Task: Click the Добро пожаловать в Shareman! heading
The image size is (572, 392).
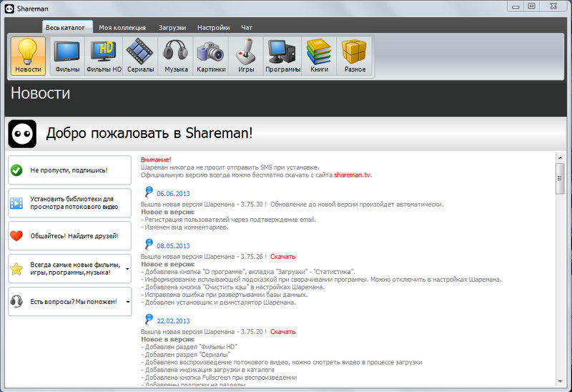Action: [149, 133]
